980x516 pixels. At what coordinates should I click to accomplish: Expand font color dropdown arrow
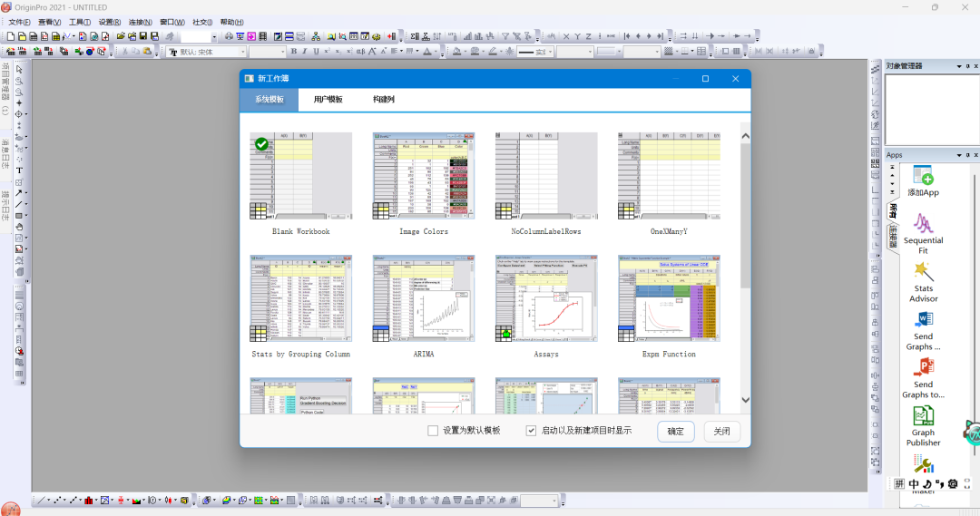coord(436,52)
